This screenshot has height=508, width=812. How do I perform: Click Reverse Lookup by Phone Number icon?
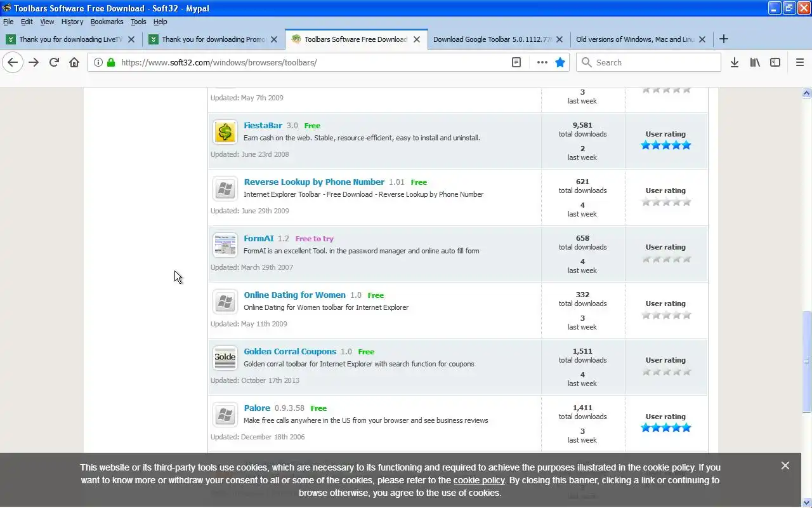225,189
